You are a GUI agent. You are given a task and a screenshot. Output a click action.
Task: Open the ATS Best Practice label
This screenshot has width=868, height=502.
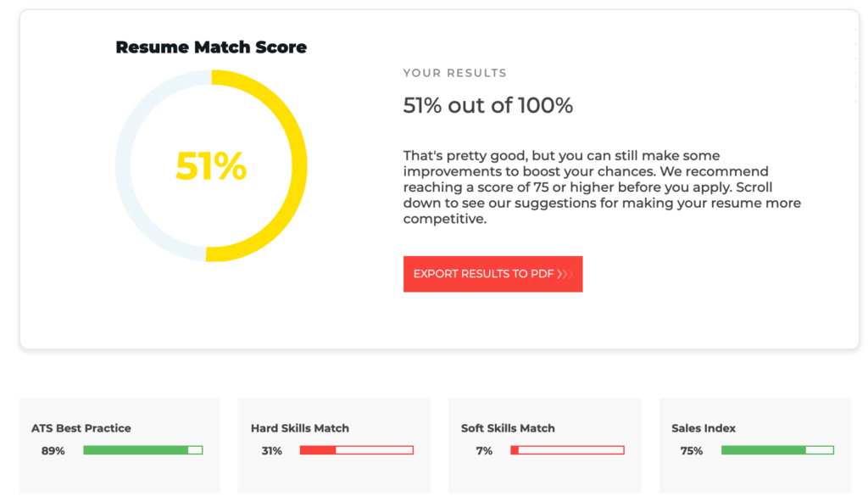tap(81, 428)
